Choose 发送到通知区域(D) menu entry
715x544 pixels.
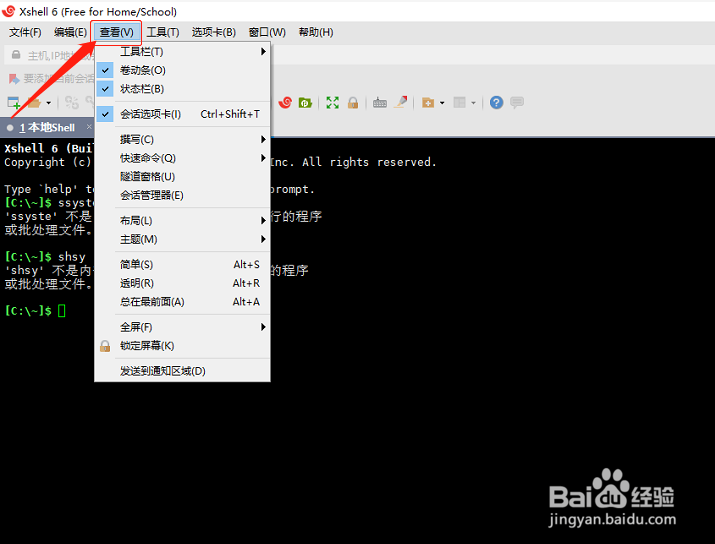(182, 371)
